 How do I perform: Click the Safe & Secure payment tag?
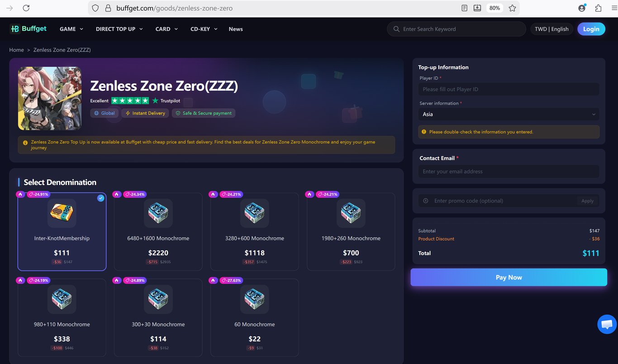tap(204, 113)
